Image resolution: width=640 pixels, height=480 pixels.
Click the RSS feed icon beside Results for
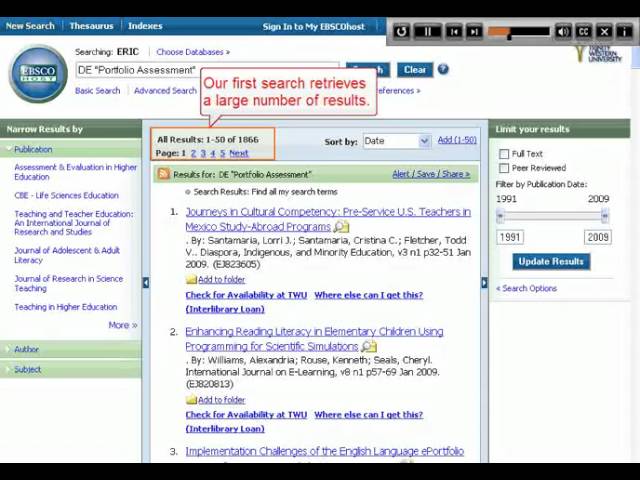pyautogui.click(x=164, y=174)
